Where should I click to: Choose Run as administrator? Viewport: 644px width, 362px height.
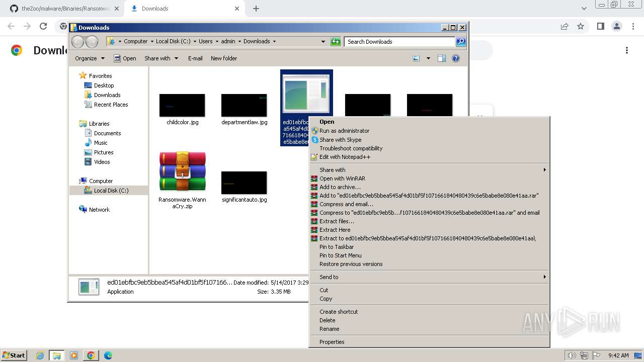coord(429,131)
